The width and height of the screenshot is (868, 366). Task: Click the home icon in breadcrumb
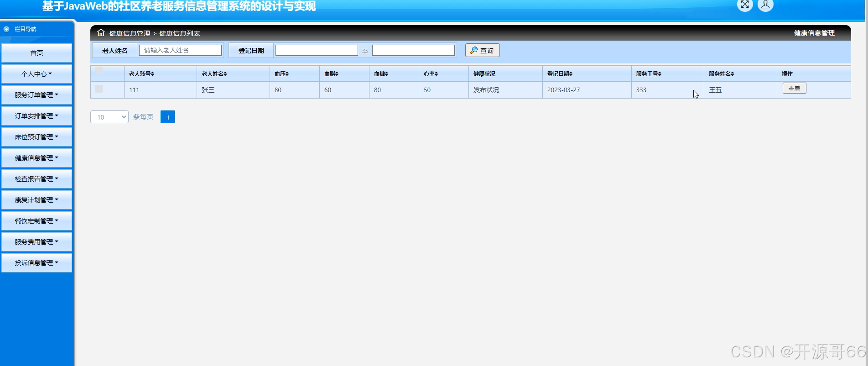101,33
